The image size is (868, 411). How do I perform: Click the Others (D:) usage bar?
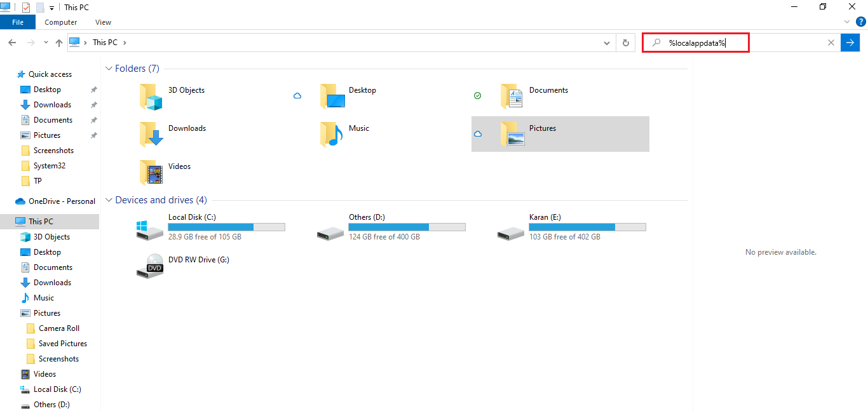tap(407, 227)
